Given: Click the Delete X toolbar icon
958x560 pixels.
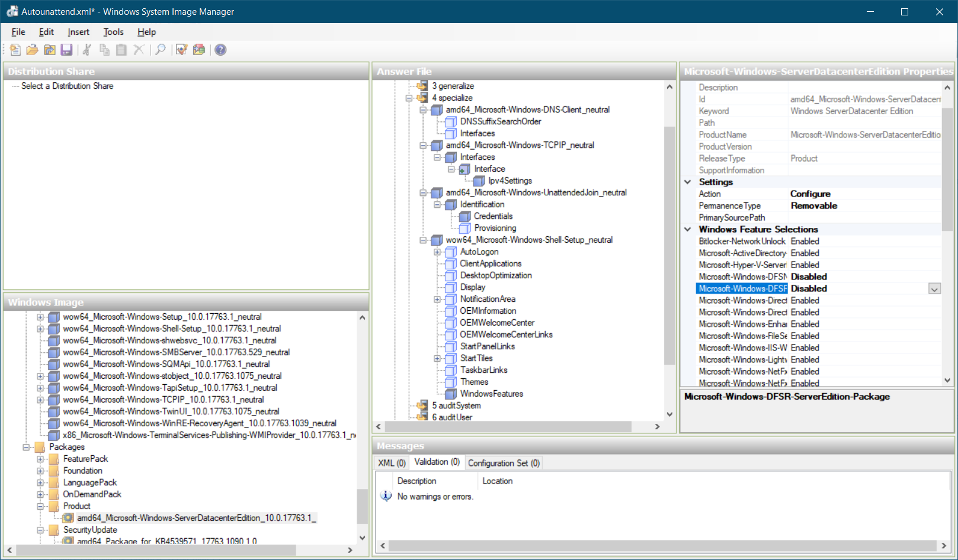Looking at the screenshot, I should (x=139, y=50).
